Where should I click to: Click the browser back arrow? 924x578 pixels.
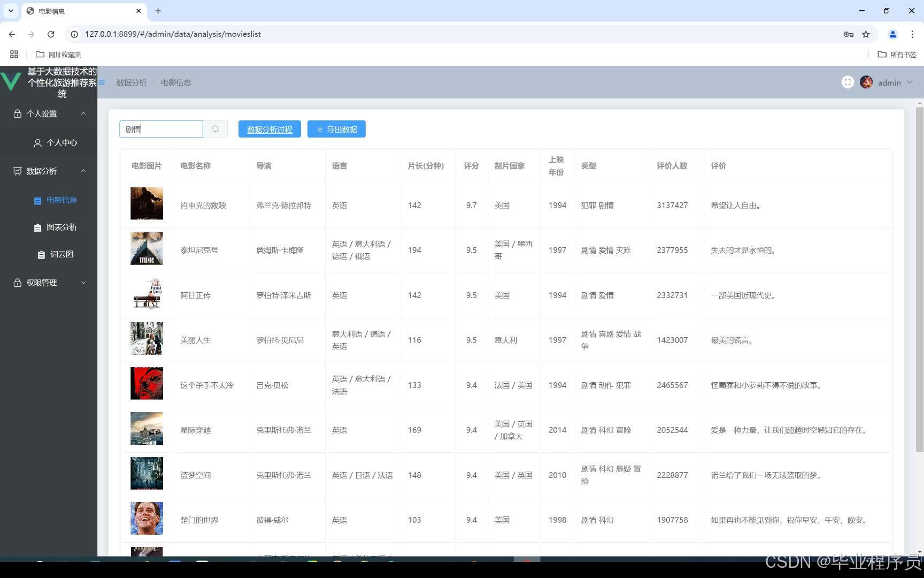click(12, 34)
